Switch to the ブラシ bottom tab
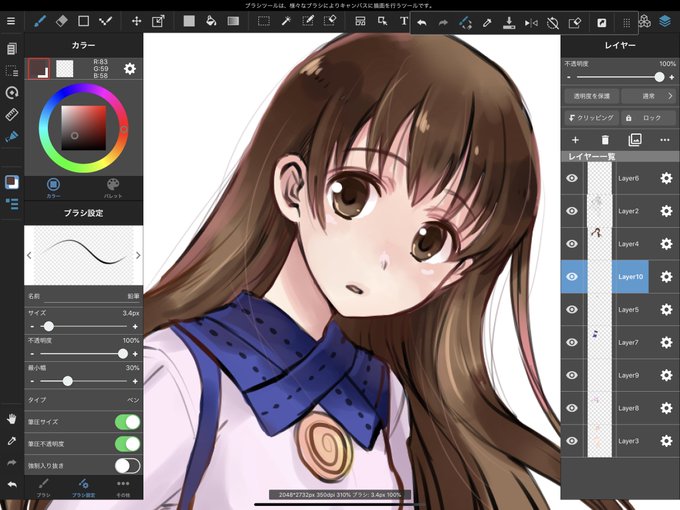 pos(43,487)
